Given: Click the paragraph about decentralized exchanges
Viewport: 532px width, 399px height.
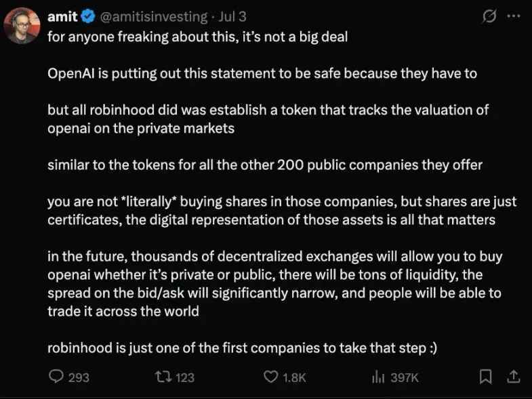Looking at the screenshot, I should [274, 284].
